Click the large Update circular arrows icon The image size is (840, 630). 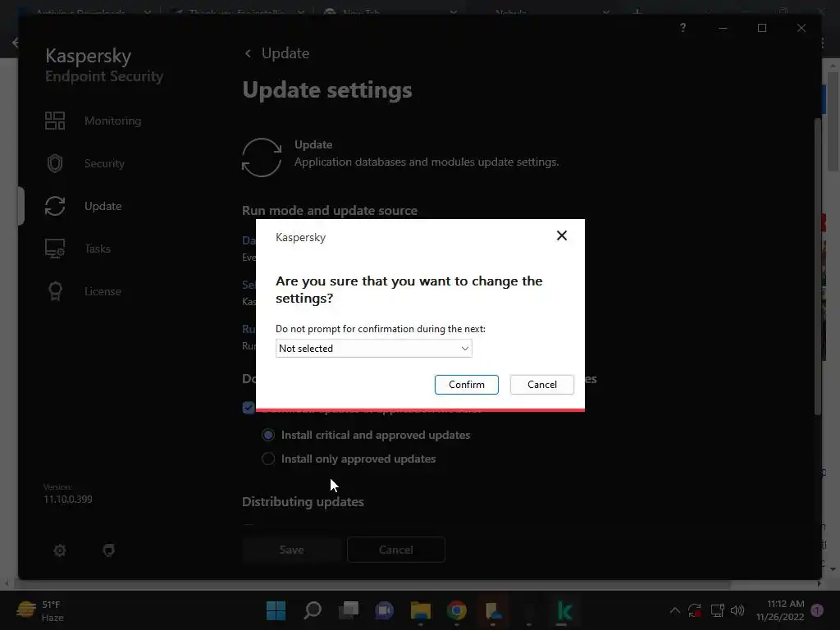tap(262, 157)
